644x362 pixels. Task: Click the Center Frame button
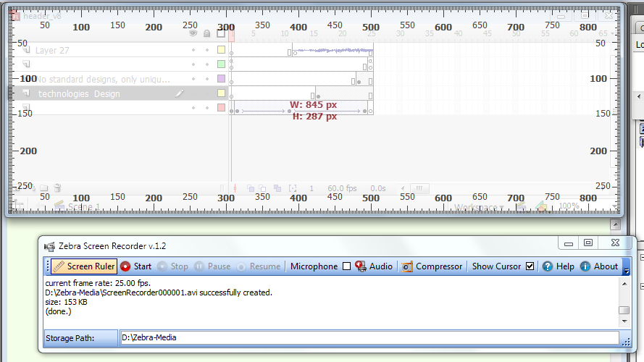pyautogui.click(x=235, y=188)
